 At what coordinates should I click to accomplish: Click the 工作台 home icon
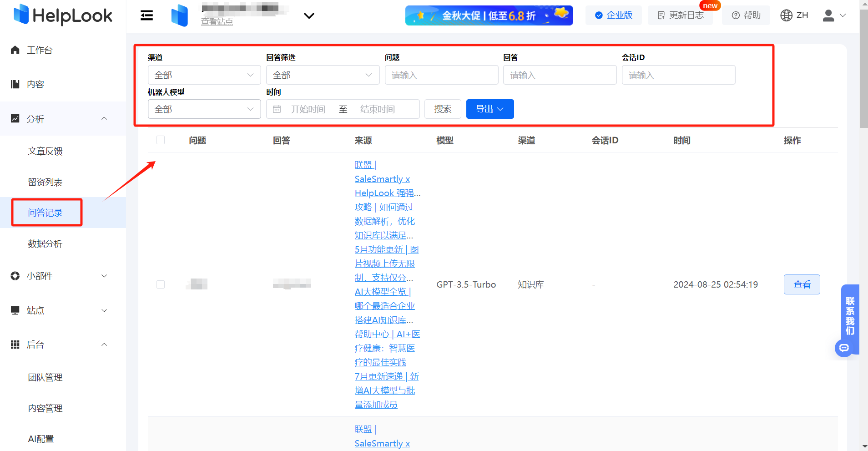pyautogui.click(x=15, y=50)
